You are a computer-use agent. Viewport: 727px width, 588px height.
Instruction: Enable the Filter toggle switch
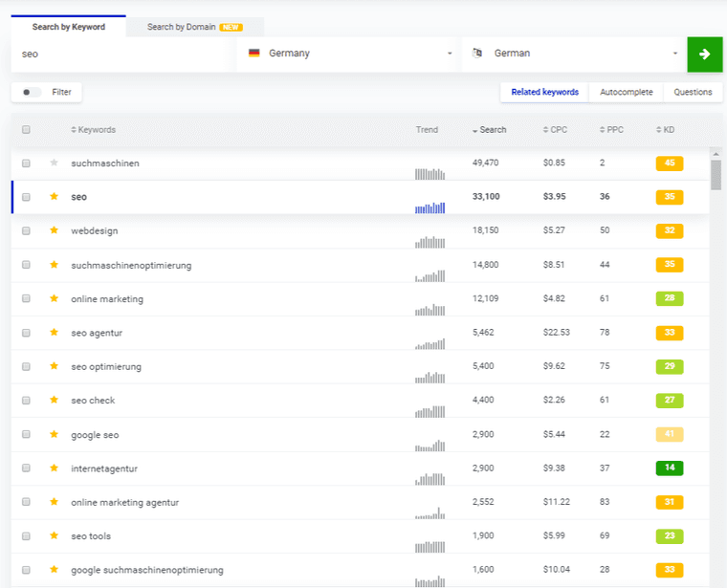[x=31, y=92]
